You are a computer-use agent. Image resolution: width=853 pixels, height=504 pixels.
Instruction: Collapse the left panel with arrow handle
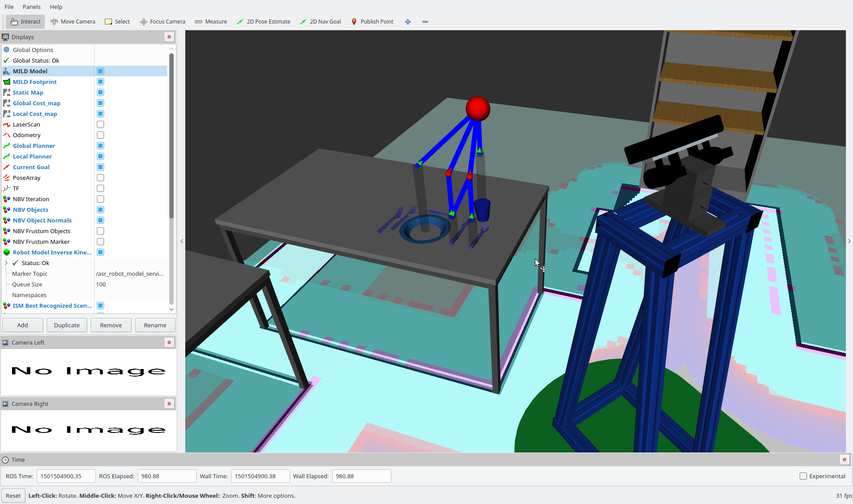(182, 241)
